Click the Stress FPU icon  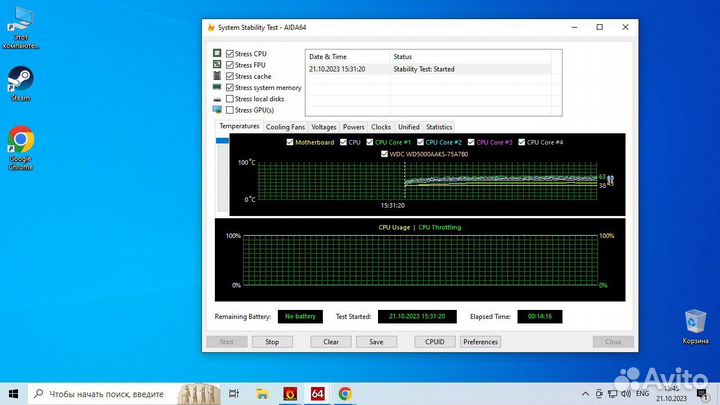217,64
